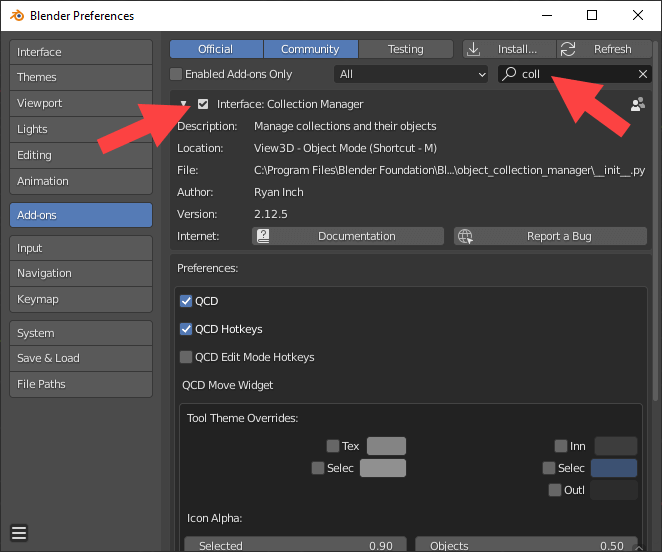662x552 pixels.
Task: Click the 'Manage collections and their objects' description
Action: 345,126
